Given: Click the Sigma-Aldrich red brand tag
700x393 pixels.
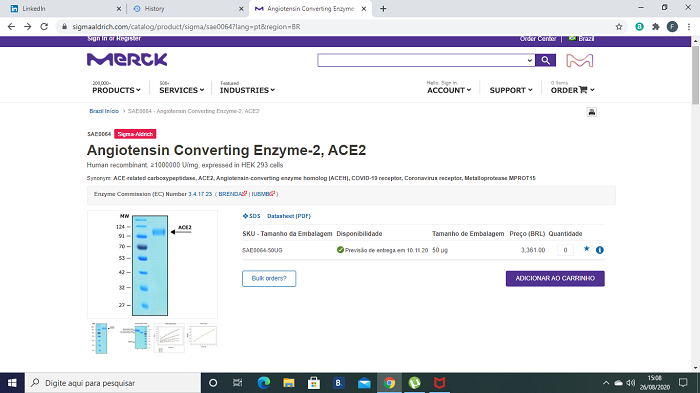Looking at the screenshot, I should click(x=135, y=134).
